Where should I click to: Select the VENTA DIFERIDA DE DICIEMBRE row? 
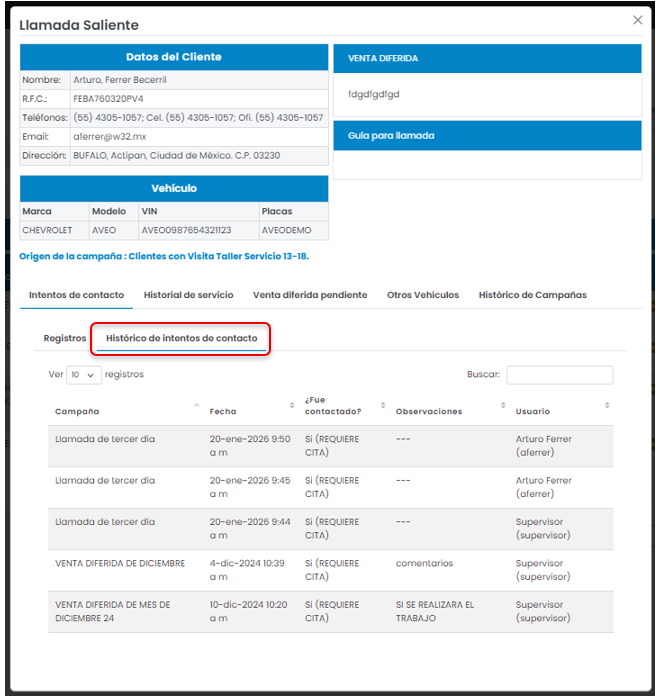click(330, 570)
